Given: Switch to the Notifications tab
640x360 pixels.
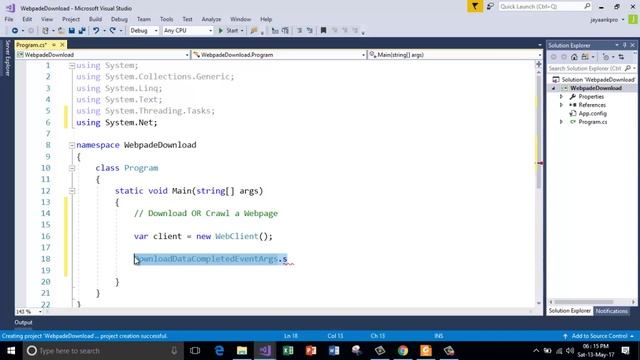Looking at the screenshot, I should 611,311.
